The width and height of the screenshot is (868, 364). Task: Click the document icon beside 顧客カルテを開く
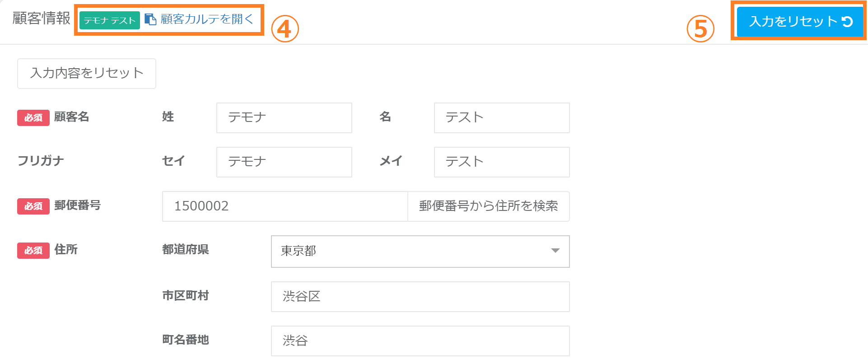150,19
